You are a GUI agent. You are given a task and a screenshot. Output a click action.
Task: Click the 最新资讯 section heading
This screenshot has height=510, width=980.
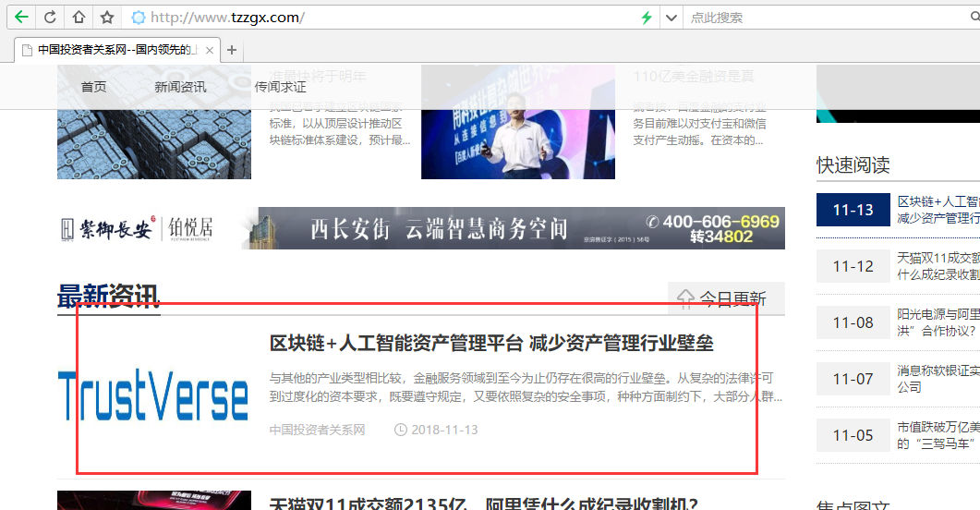coord(109,297)
